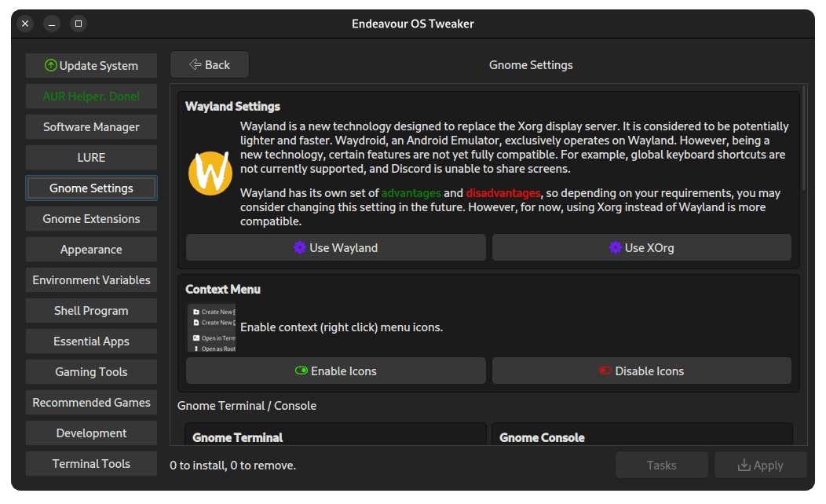Maximize the Tweaker window

point(79,24)
